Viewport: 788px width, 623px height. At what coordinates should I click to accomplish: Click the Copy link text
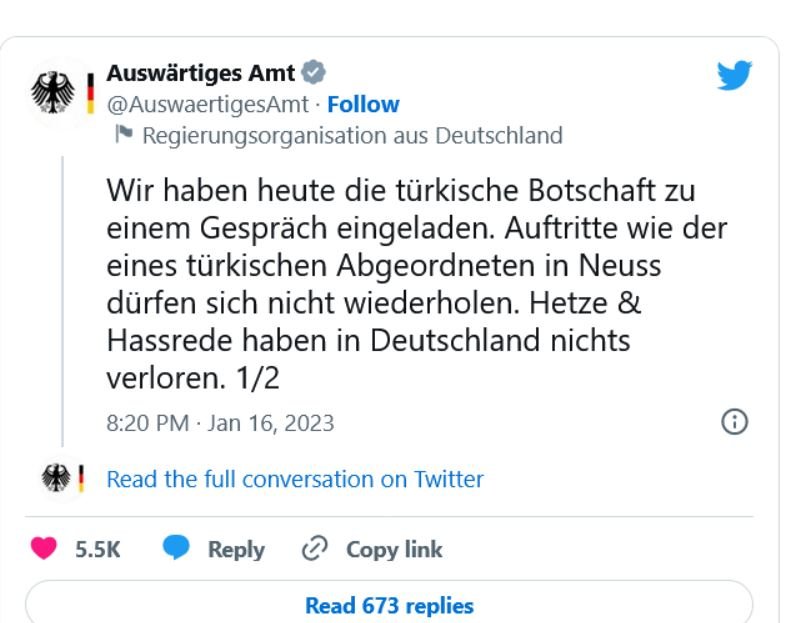coord(394,549)
